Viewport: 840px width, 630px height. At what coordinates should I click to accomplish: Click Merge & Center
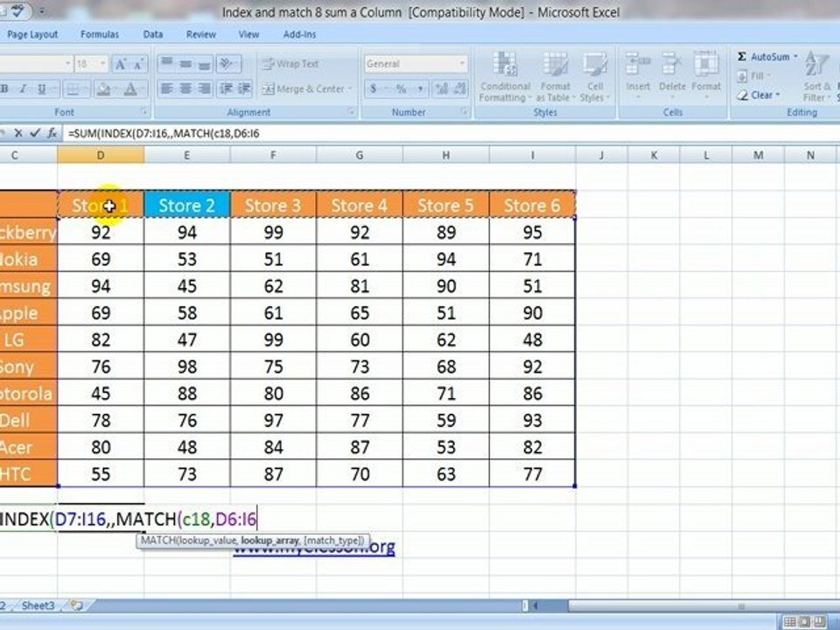[x=304, y=89]
